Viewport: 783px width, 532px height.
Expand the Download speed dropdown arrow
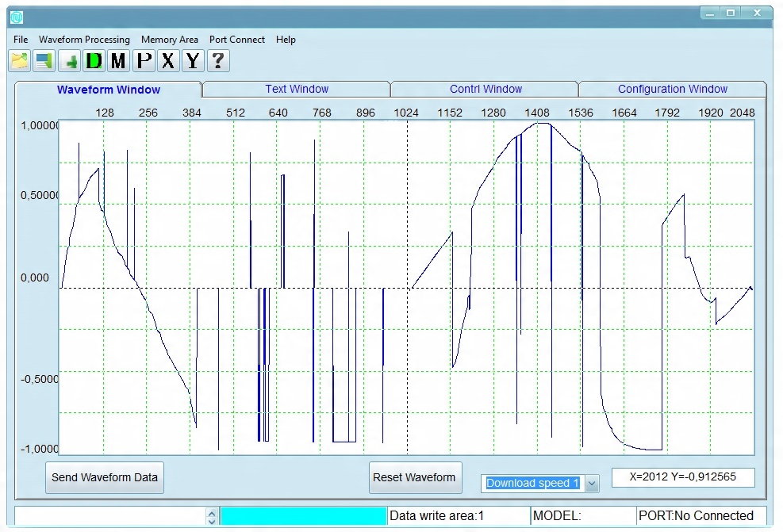point(592,484)
